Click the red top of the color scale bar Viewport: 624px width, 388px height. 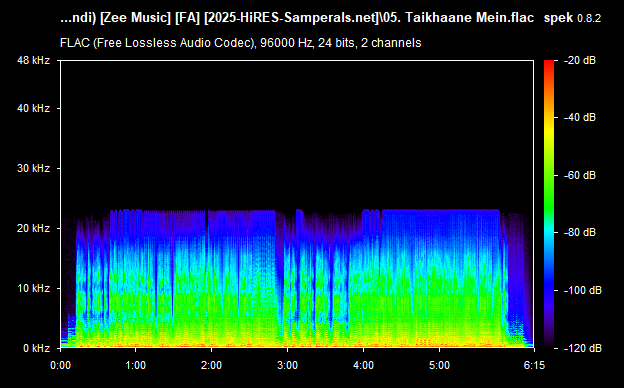pyautogui.click(x=549, y=66)
